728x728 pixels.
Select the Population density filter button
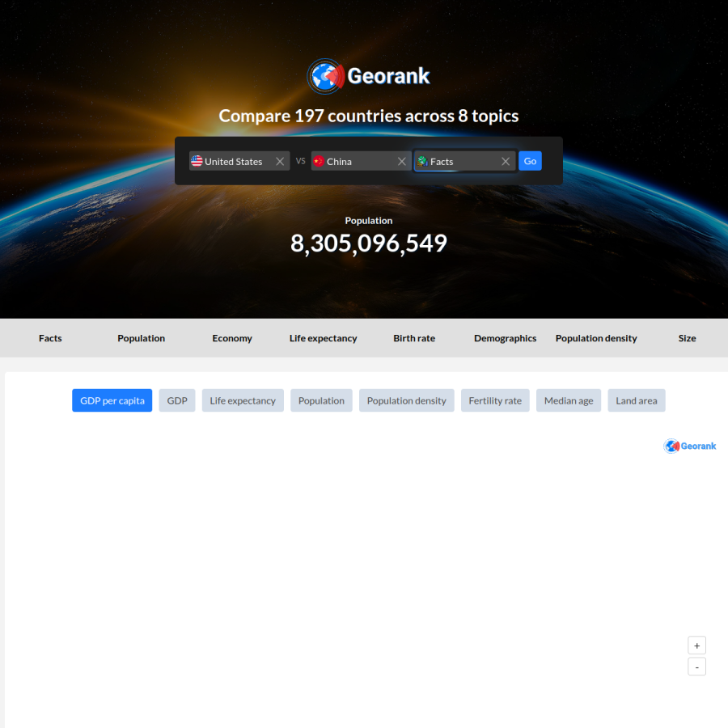coord(407,400)
